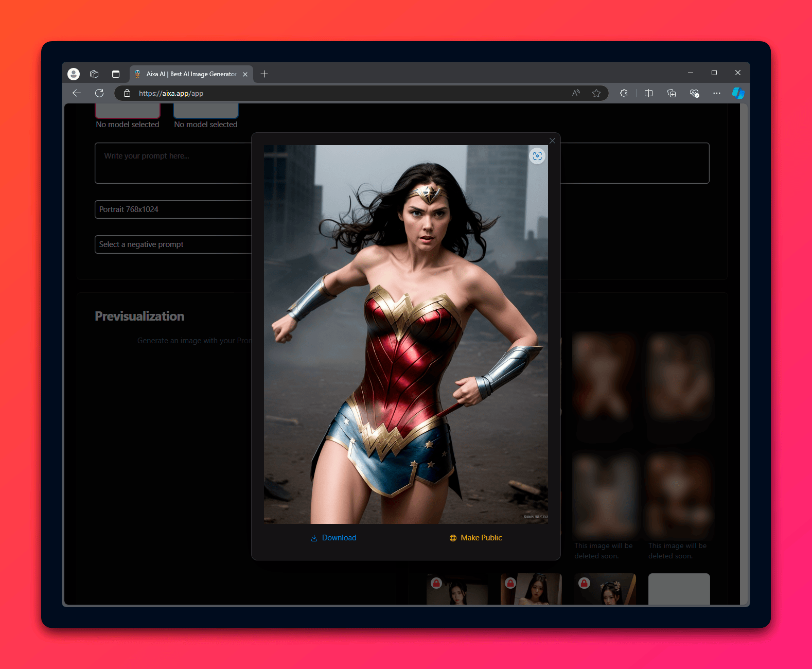Open Collections icon in toolbar

pos(672,93)
